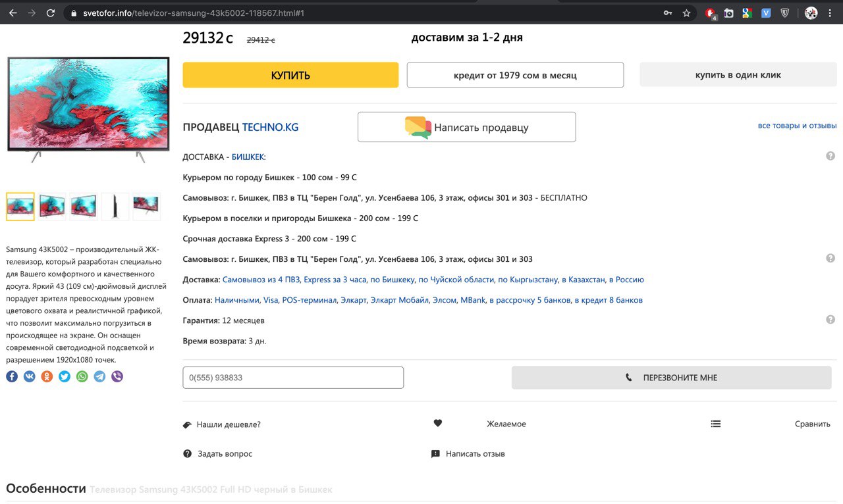Click the help icon in the Гарантия row
This screenshot has width=843, height=504.
point(830,320)
